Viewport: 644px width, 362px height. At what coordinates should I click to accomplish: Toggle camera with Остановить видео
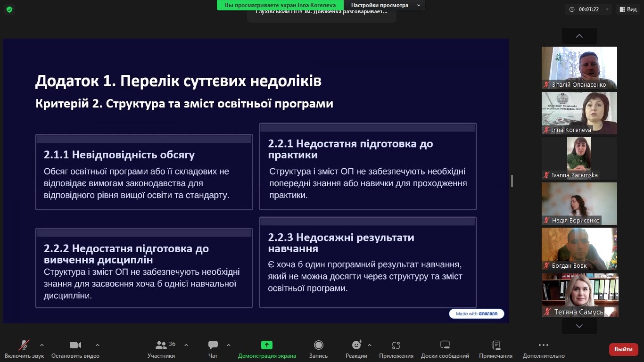point(75,346)
